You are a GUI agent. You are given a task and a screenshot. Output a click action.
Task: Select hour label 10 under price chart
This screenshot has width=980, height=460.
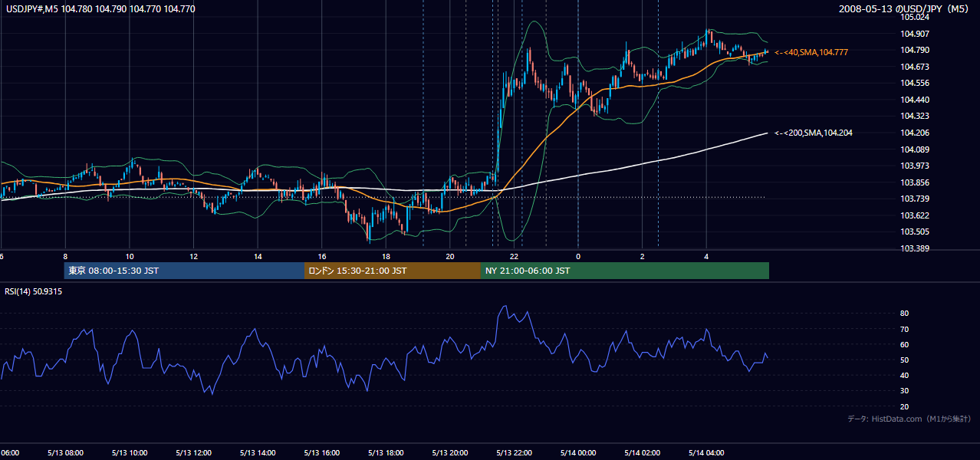pos(130,256)
